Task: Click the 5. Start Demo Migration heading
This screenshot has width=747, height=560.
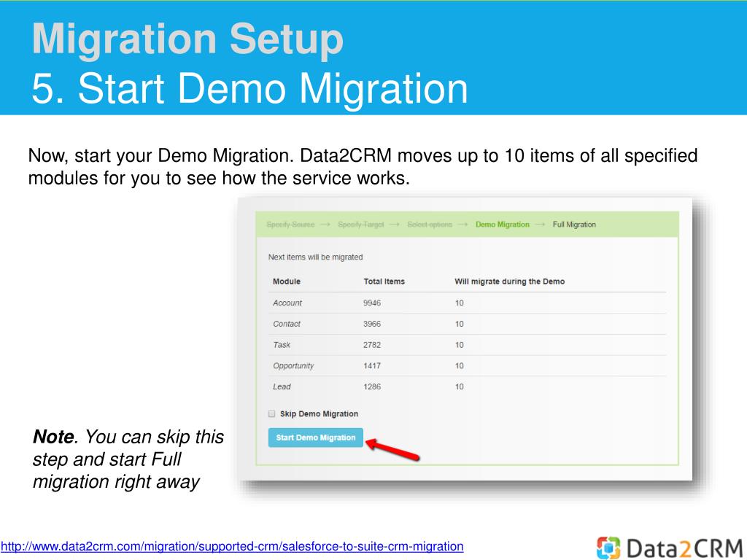Action: (x=249, y=88)
